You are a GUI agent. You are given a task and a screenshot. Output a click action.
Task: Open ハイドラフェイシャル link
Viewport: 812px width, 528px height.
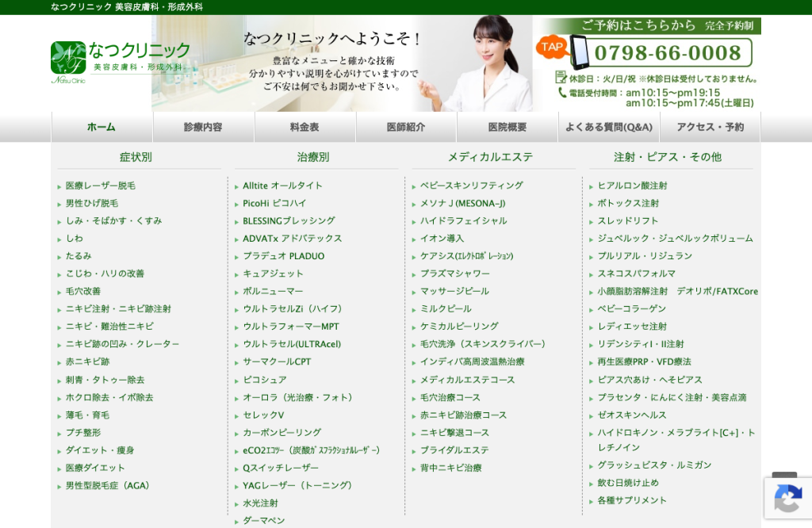coord(463,220)
